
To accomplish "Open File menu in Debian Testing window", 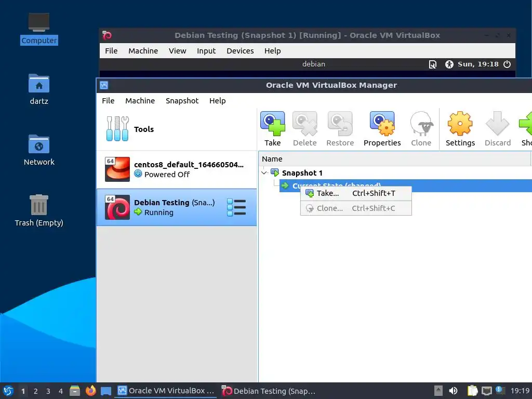I will click(111, 51).
